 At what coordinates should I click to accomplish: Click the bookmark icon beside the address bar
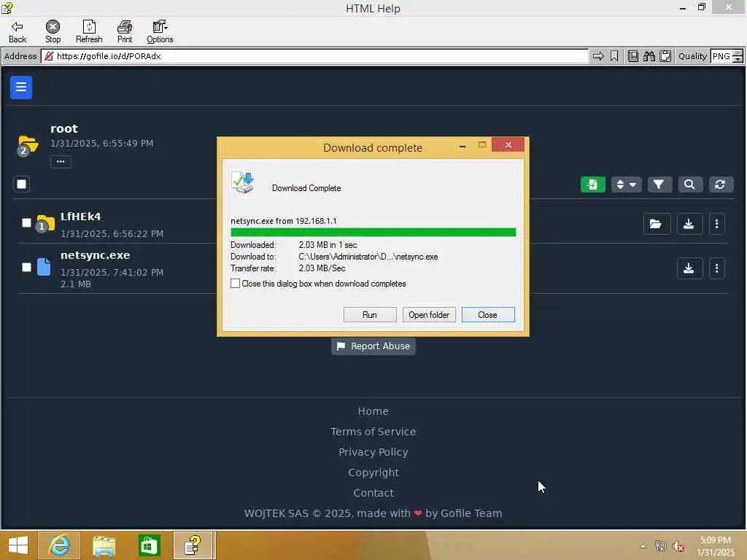(x=614, y=56)
